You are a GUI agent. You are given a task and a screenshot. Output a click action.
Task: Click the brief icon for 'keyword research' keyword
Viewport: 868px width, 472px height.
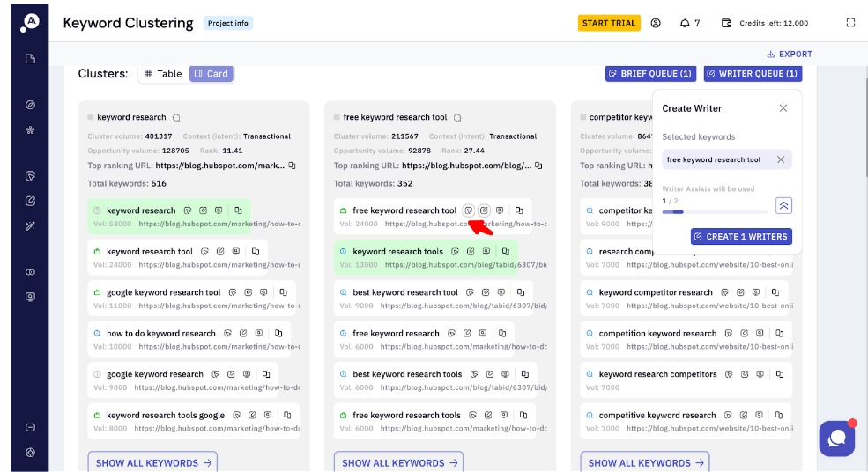coord(188,210)
